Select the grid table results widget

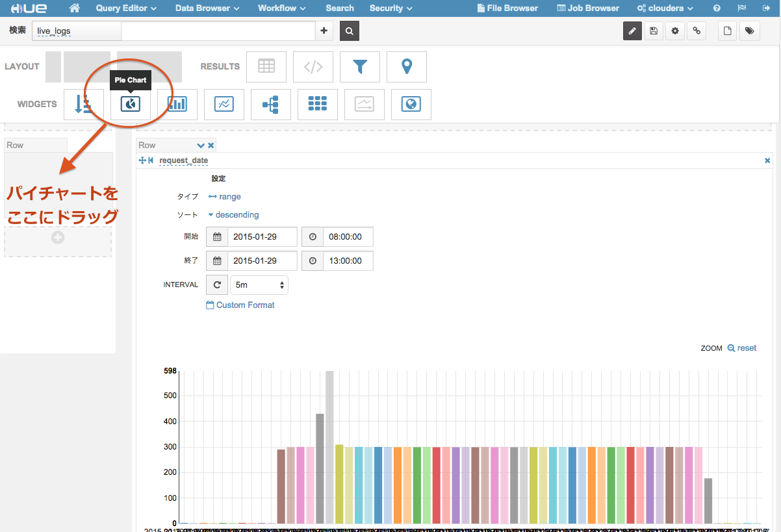(266, 66)
